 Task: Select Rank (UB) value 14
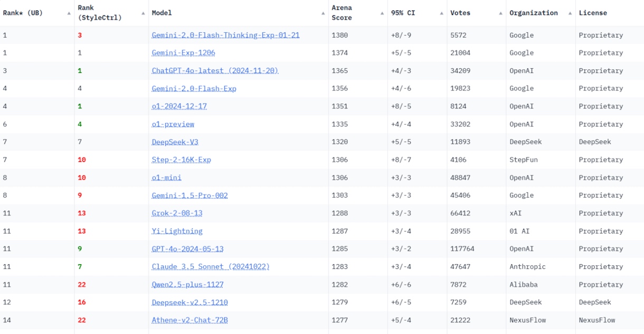coord(6,320)
